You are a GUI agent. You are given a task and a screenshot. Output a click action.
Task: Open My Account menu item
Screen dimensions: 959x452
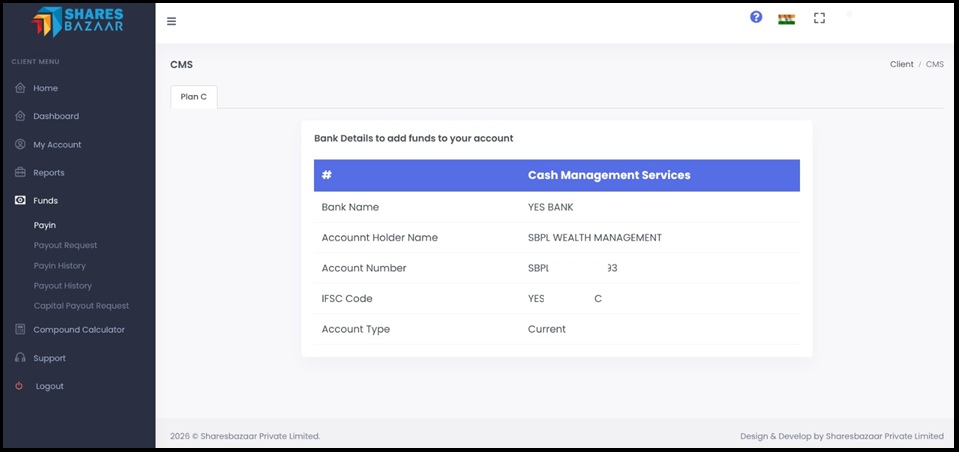click(57, 145)
